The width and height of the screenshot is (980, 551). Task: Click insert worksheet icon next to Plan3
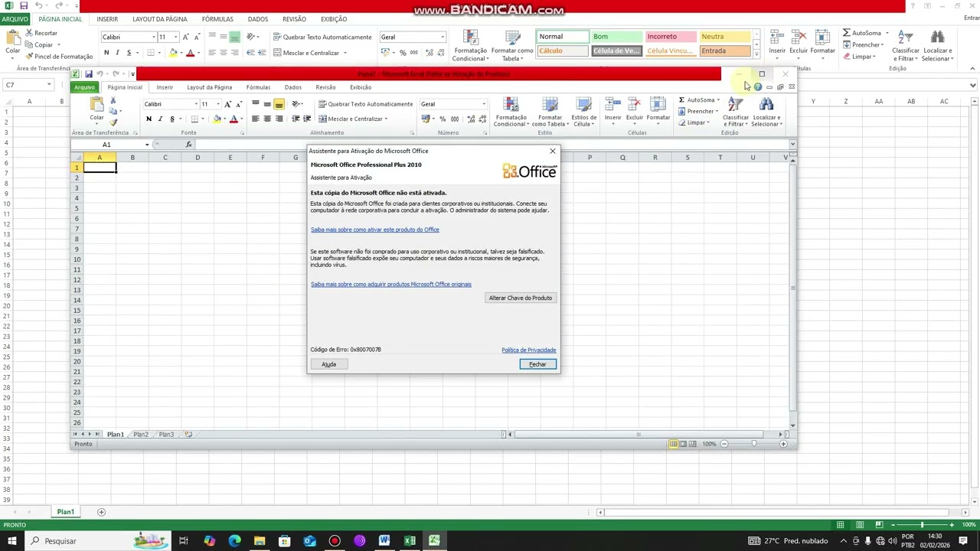(x=188, y=434)
